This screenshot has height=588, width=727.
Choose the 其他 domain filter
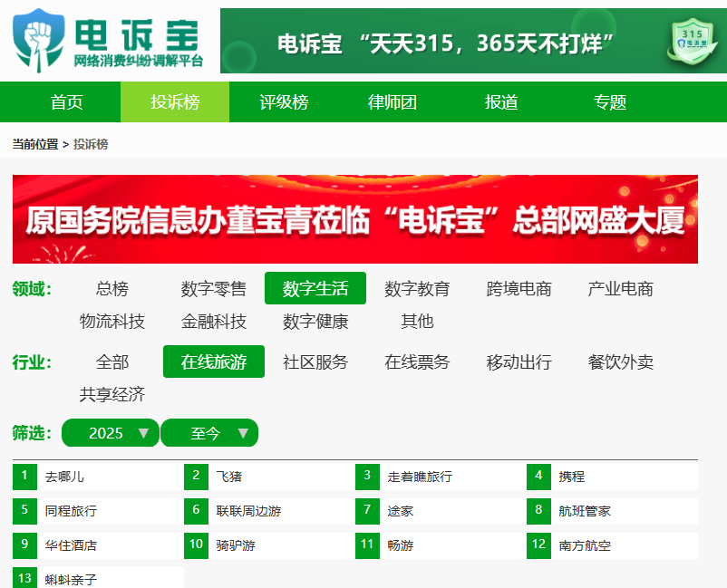pyautogui.click(x=417, y=321)
